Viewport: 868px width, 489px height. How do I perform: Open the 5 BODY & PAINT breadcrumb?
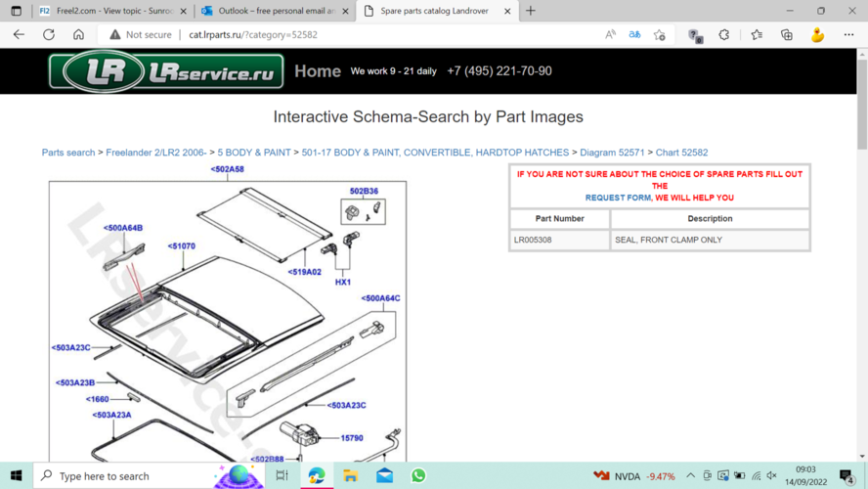pyautogui.click(x=253, y=153)
